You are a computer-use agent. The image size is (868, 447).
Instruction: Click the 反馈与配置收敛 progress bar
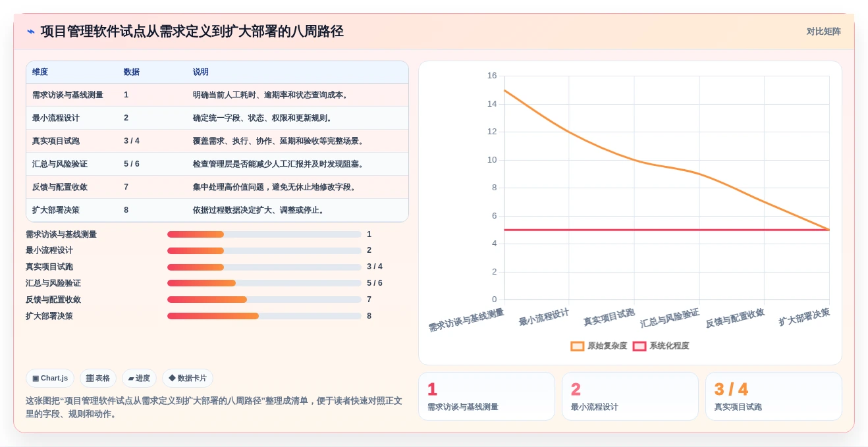point(264,300)
